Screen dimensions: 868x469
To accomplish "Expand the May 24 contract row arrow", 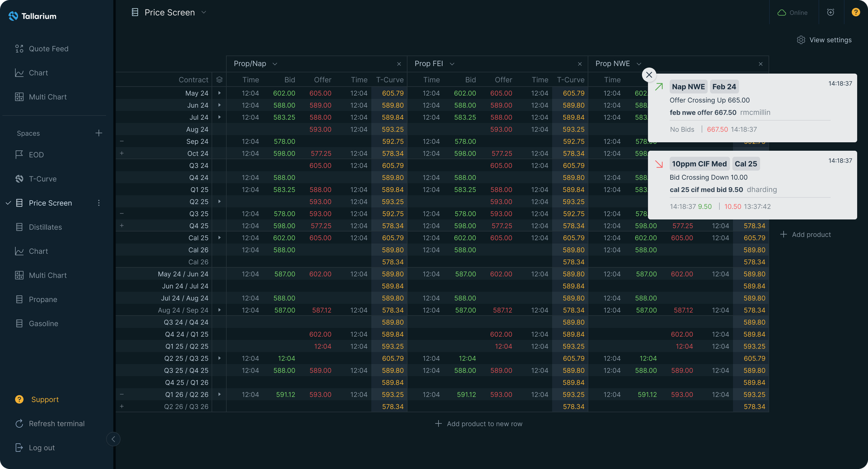I will tap(219, 93).
